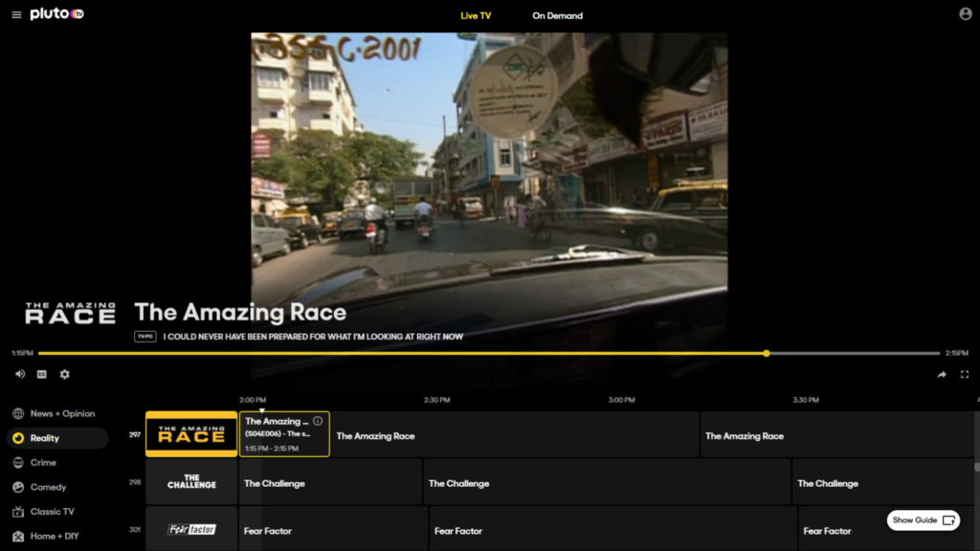Select Classic TV category icon
The image size is (980, 551).
point(18,512)
